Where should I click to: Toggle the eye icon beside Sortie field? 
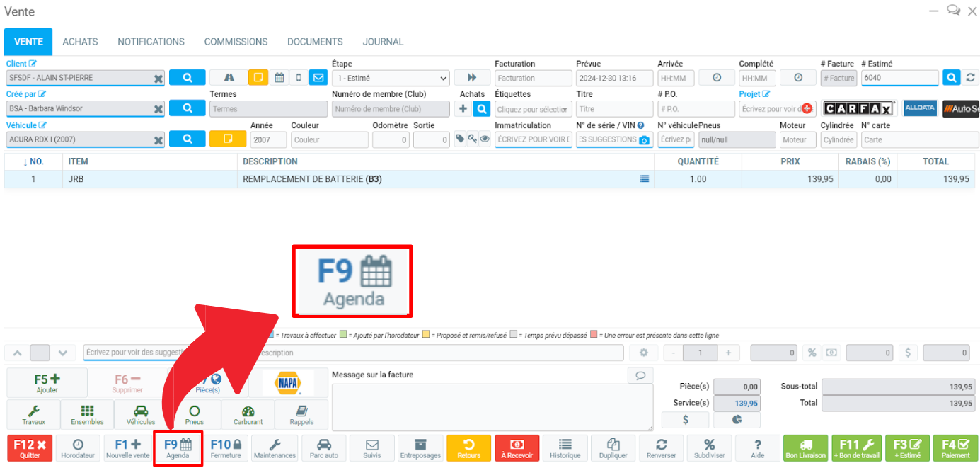[x=485, y=139]
